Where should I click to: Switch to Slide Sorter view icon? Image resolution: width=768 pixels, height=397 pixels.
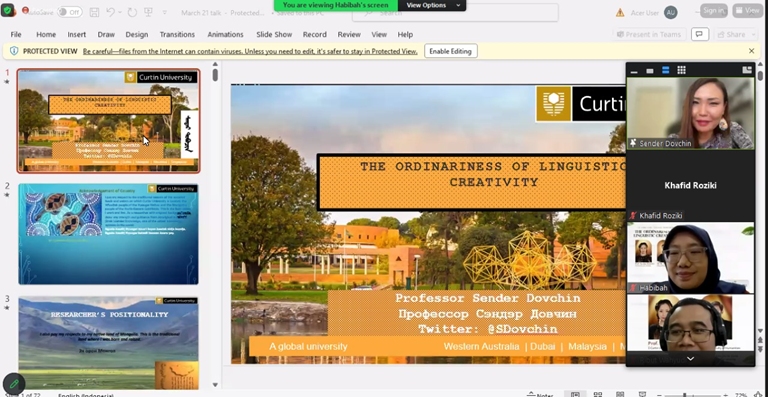pos(598,395)
